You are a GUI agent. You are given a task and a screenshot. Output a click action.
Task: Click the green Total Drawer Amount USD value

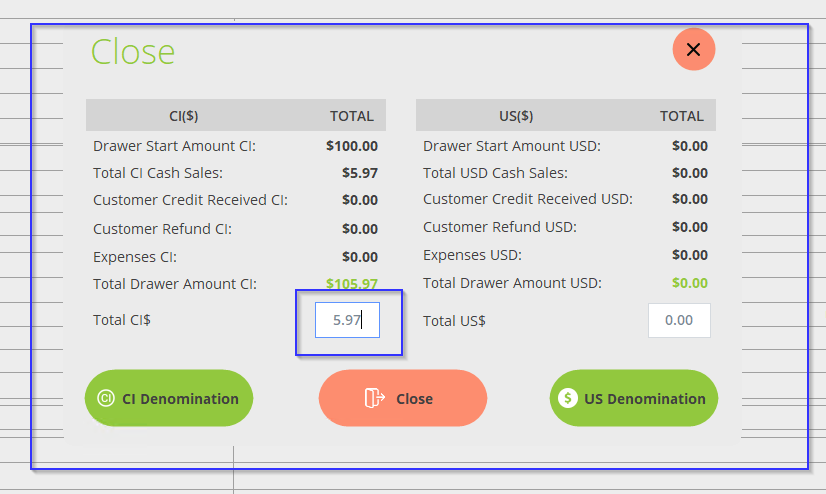coord(690,283)
